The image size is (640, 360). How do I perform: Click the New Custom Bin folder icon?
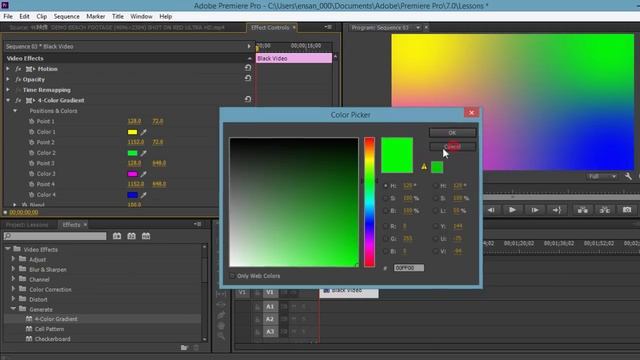tap(184, 348)
